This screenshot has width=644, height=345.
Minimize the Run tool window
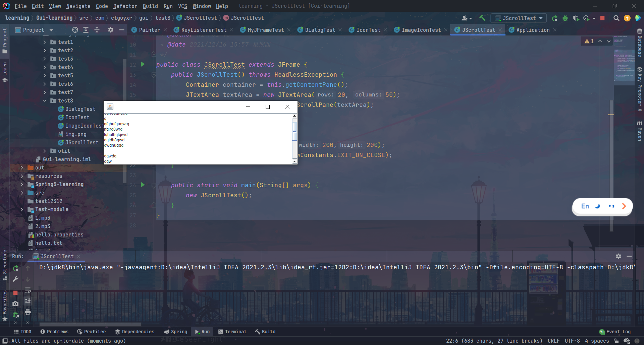point(629,256)
